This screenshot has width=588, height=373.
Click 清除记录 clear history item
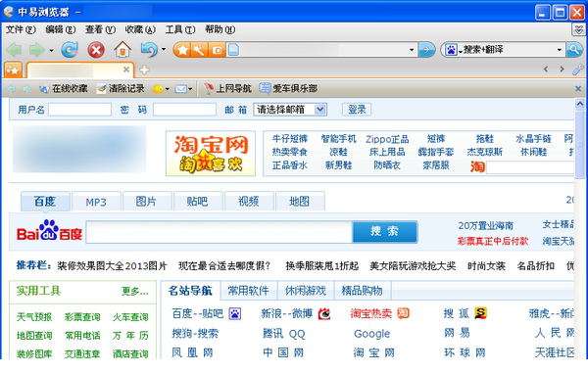click(x=121, y=89)
